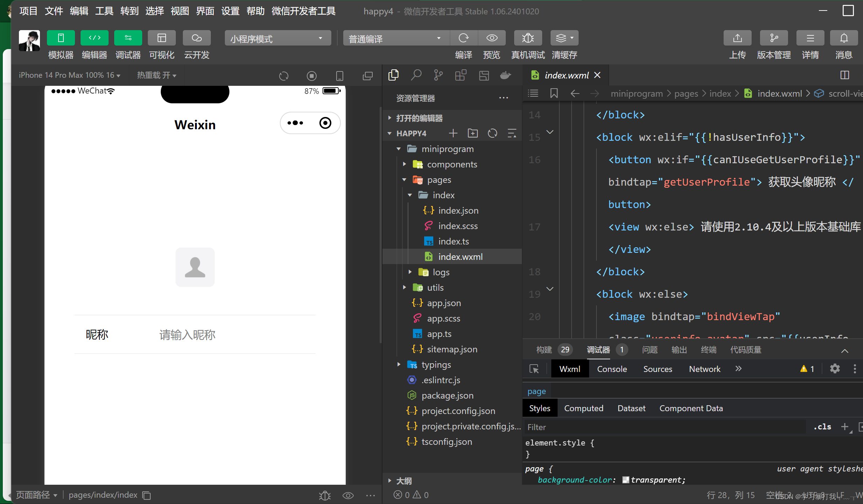Click the real-device debug bug icon

(x=528, y=38)
